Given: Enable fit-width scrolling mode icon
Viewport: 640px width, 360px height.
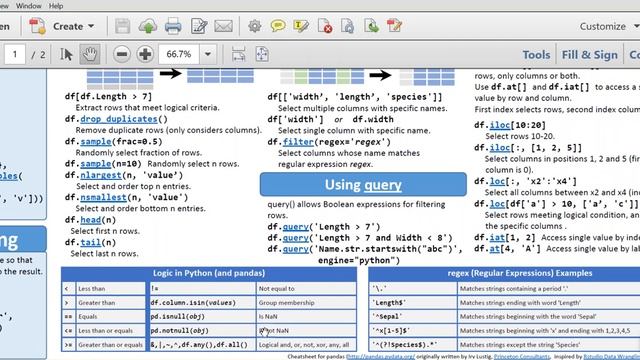Looking at the screenshot, I should pos(238,54).
